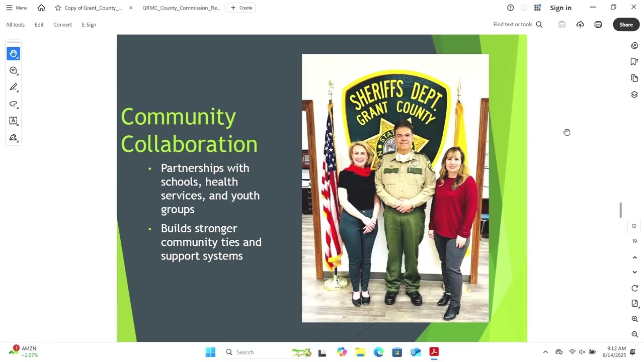Click the bullet starting 'Builds stronger community ties'
The image size is (644, 362).
211,242
